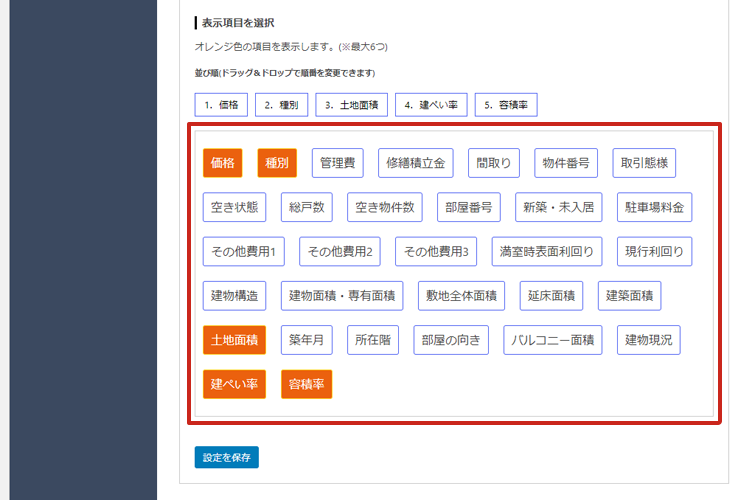Deselect the orange 価格 toggle

[x=222, y=163]
